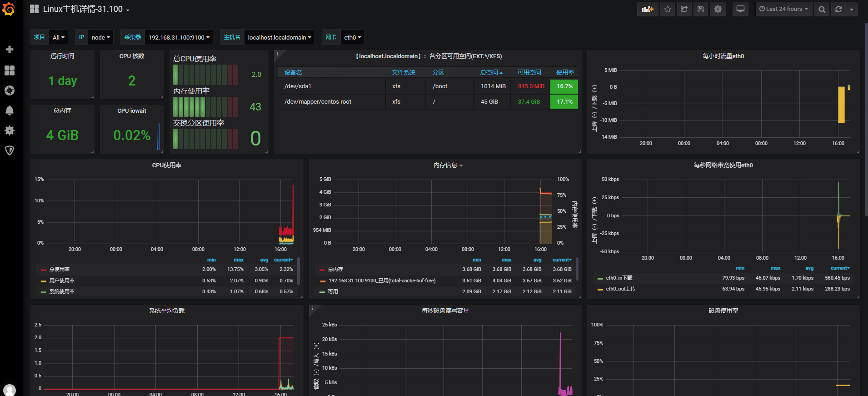Click the /dev/sda1 device cell
Image resolution: width=868 pixels, height=396 pixels.
click(332, 86)
